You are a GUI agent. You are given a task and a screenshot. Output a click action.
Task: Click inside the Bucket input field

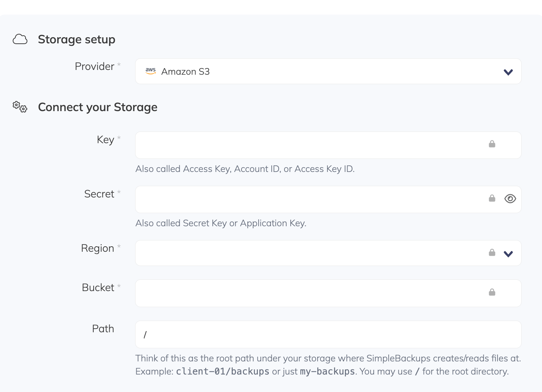(291, 293)
